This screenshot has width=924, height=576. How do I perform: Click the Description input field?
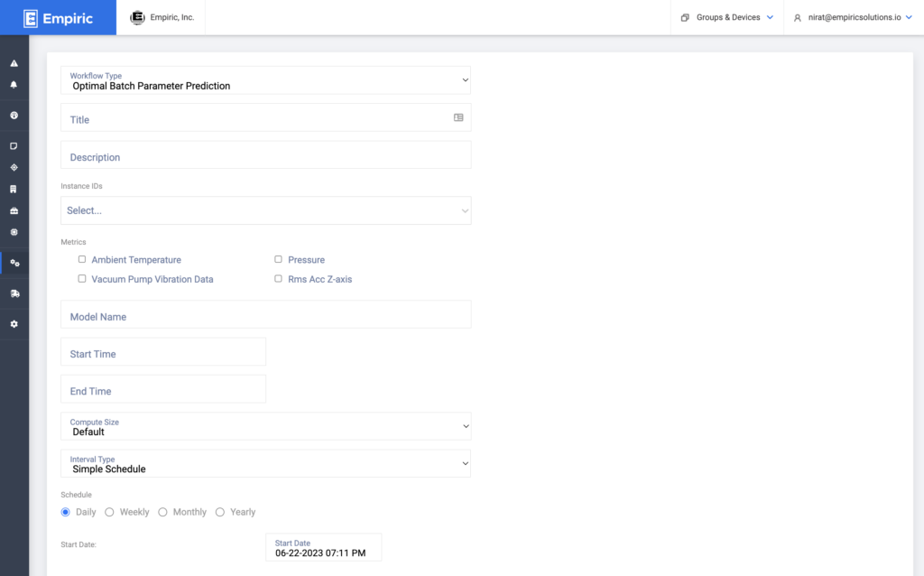266,154
